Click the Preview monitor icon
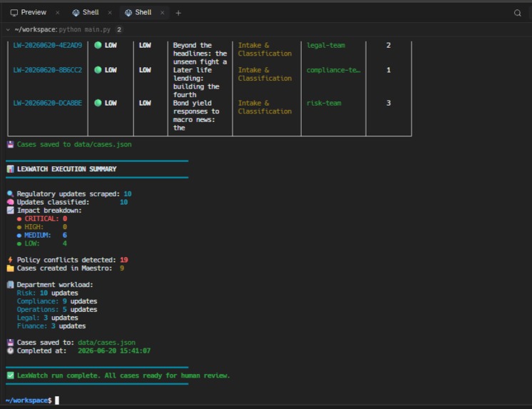Viewport: 532px width, 409px height. pyautogui.click(x=14, y=13)
